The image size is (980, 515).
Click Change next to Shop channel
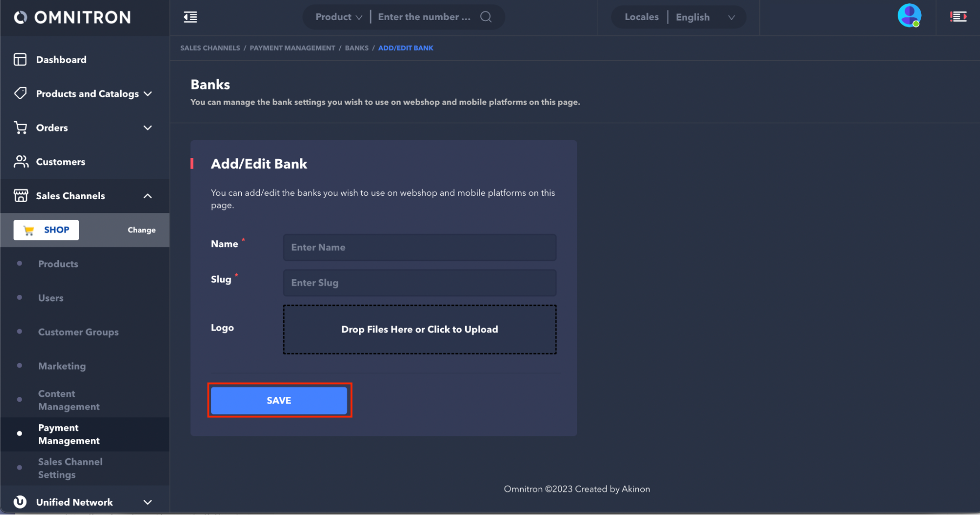point(142,230)
